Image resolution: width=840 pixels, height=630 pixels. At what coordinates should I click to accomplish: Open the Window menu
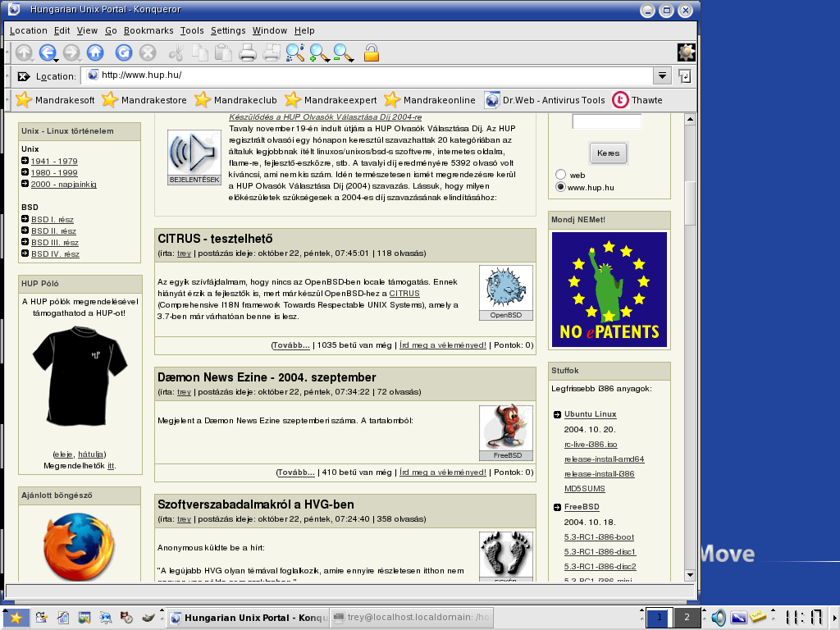tap(269, 30)
